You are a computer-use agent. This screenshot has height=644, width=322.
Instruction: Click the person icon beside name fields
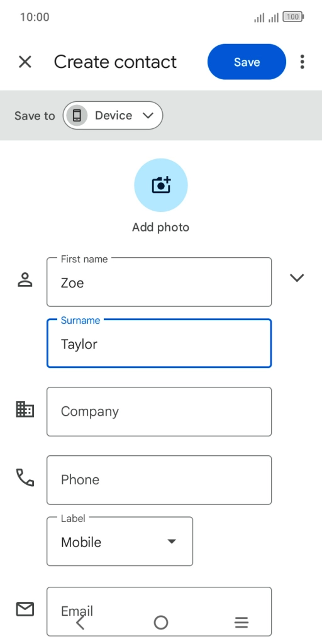[25, 280]
